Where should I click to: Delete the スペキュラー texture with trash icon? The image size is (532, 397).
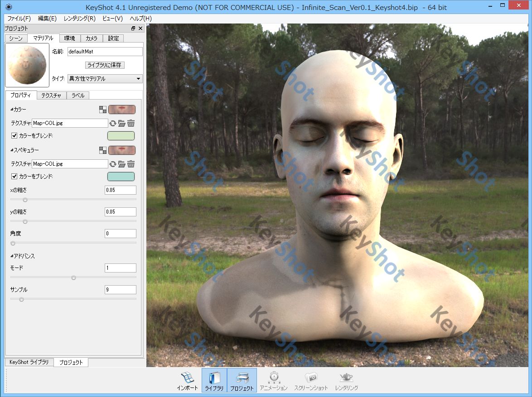(131, 164)
